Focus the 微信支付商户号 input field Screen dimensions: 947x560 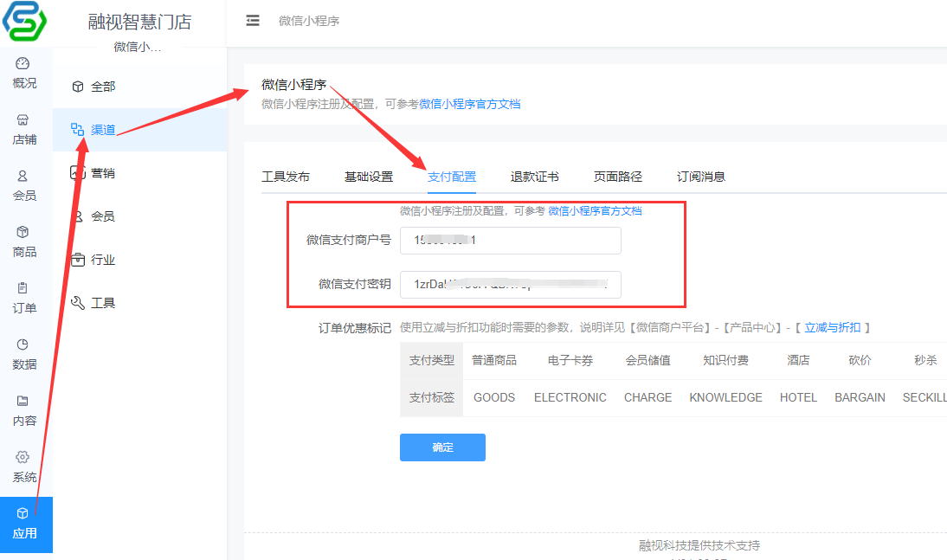511,241
